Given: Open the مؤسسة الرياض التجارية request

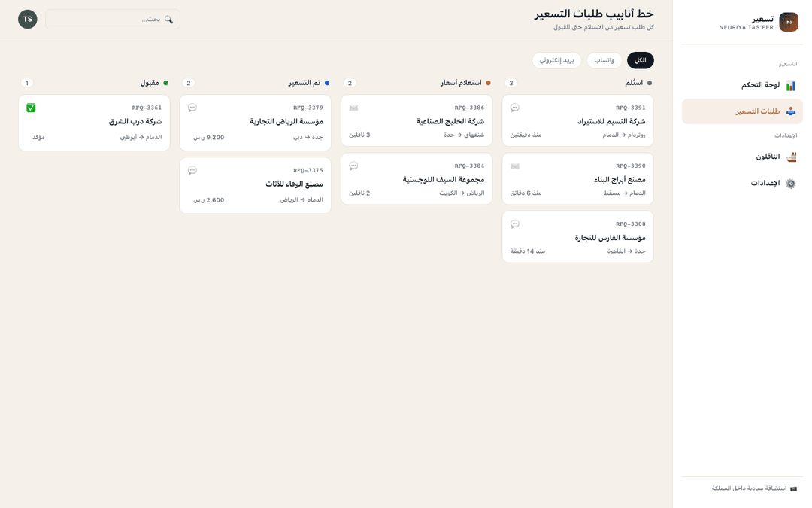Looking at the screenshot, I should point(256,123).
